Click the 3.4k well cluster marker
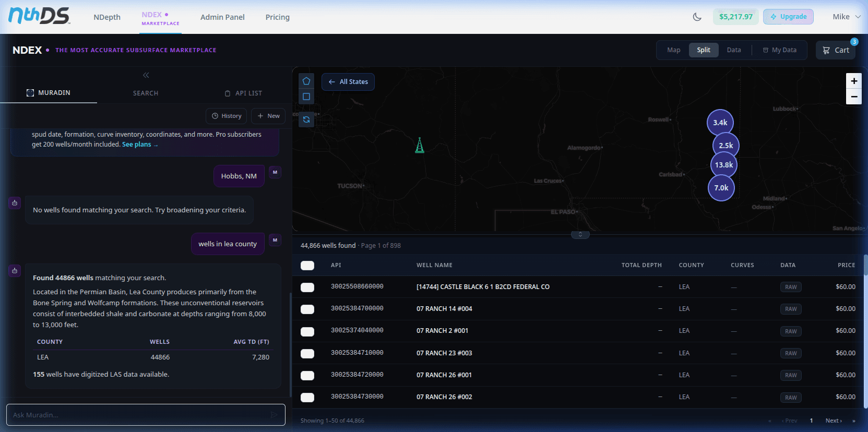Screen dimensions: 868x432 click(x=720, y=123)
